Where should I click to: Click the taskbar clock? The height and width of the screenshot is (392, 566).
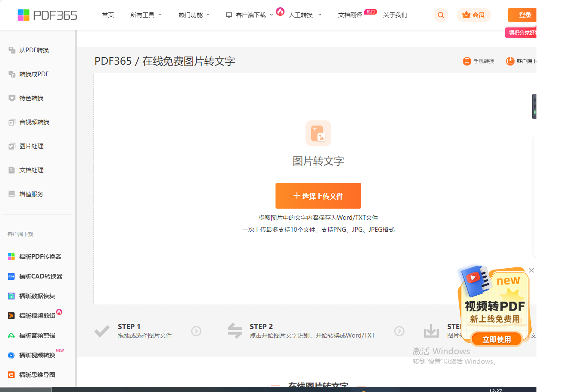point(495,390)
